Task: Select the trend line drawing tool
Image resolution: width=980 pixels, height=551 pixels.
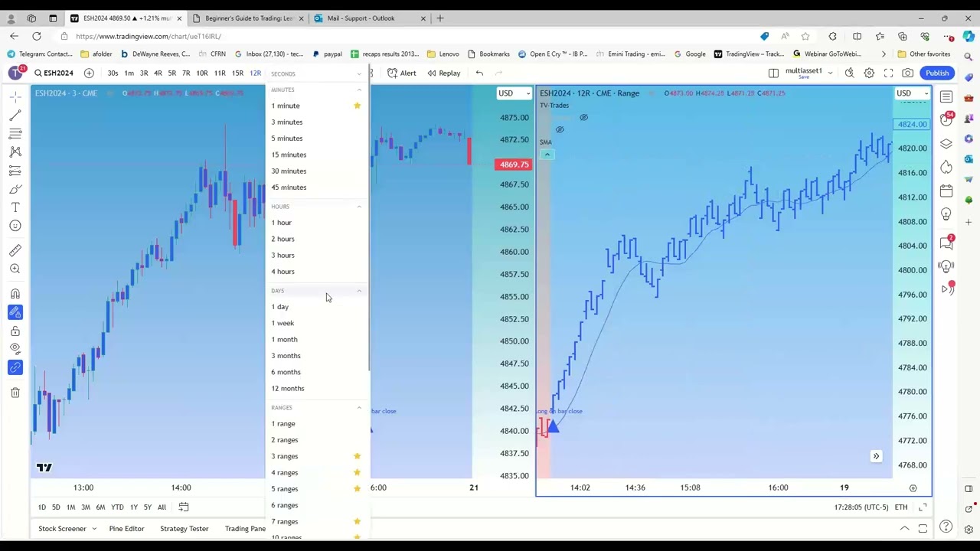Action: [15, 115]
